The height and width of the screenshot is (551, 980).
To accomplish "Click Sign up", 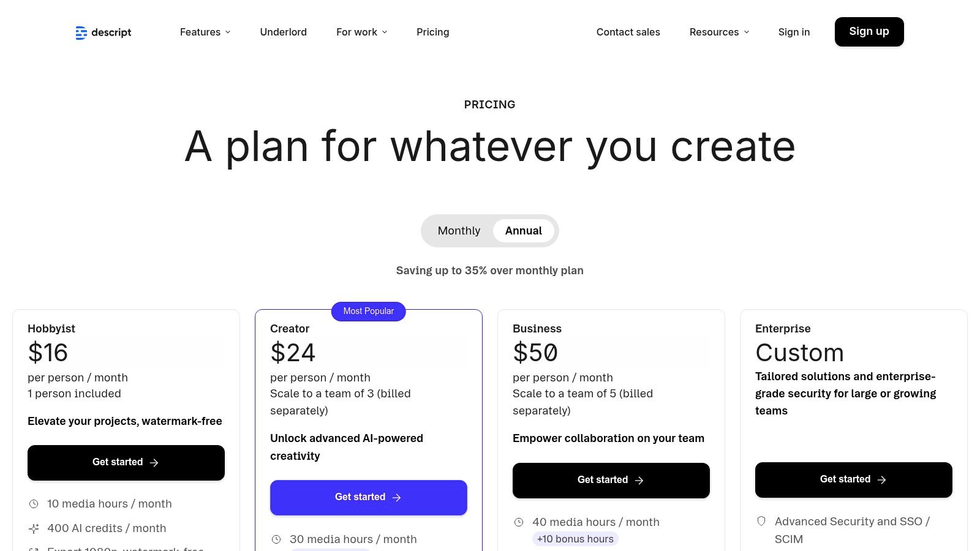I will click(869, 31).
